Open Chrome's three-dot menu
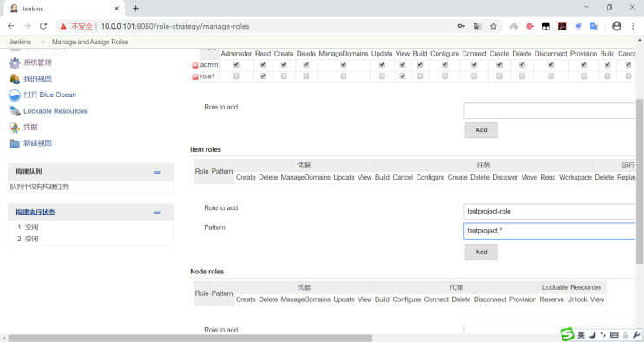Screen dimensions: 644x342 (x=633, y=26)
